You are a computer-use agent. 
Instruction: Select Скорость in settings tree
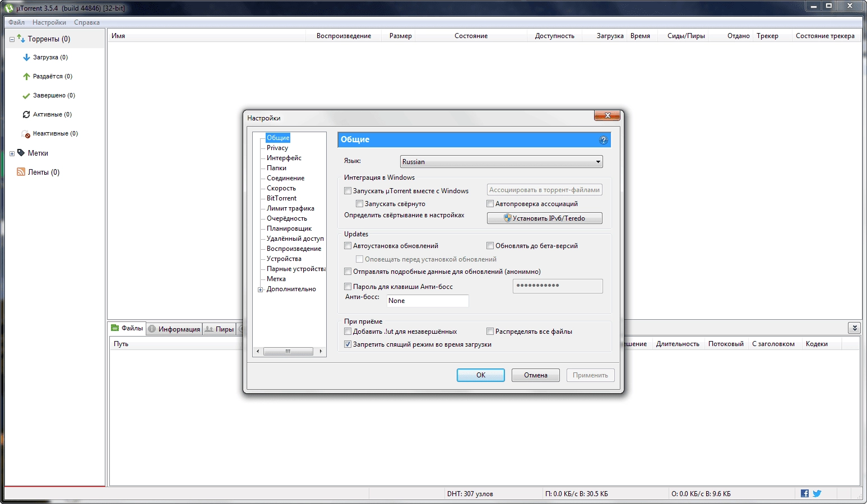coord(281,188)
